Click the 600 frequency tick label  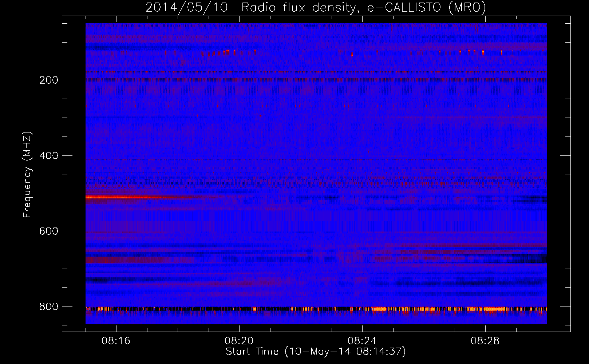point(49,232)
